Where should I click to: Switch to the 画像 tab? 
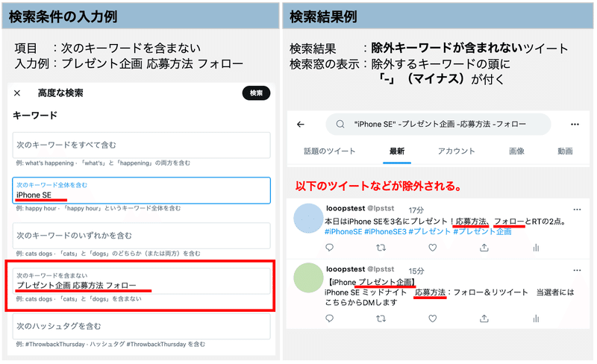(x=516, y=151)
